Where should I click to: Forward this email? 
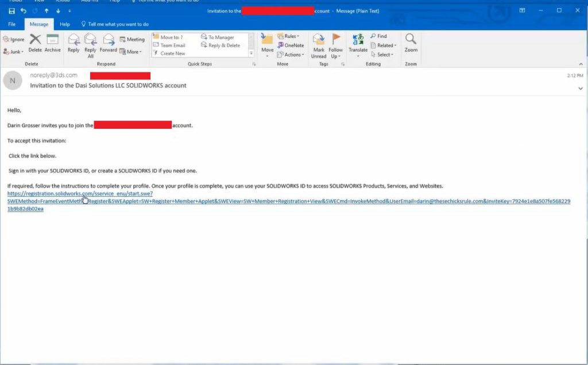[x=109, y=43]
